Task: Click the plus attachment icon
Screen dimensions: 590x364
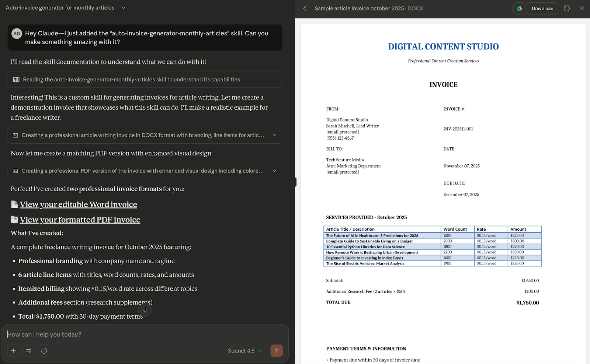Action: 13,351
